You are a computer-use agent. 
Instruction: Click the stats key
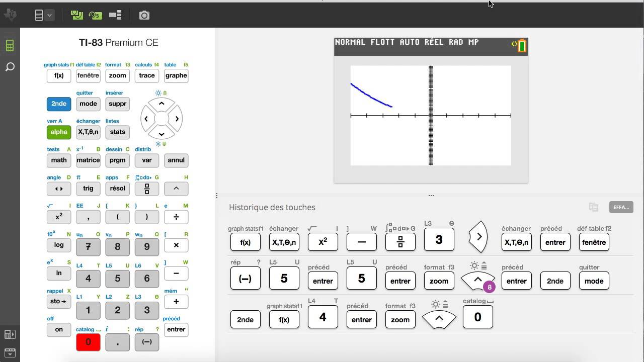117,132
